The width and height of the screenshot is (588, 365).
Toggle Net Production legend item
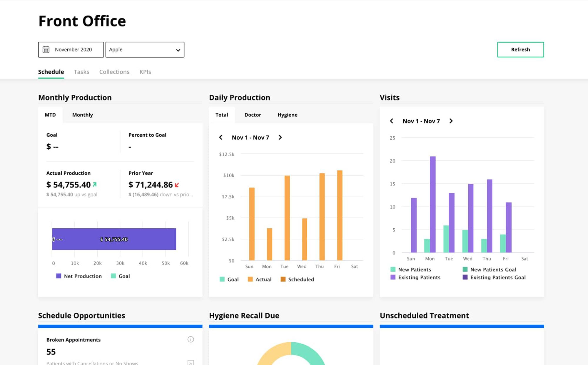[x=79, y=276]
